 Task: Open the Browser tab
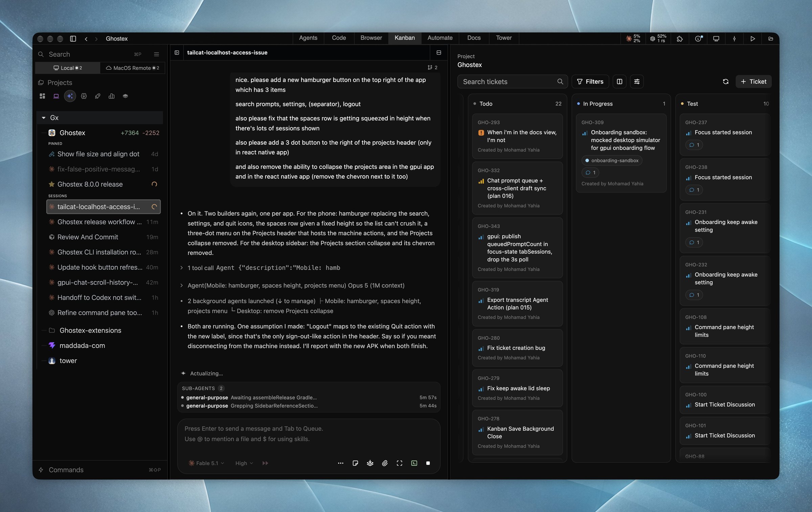pos(371,38)
